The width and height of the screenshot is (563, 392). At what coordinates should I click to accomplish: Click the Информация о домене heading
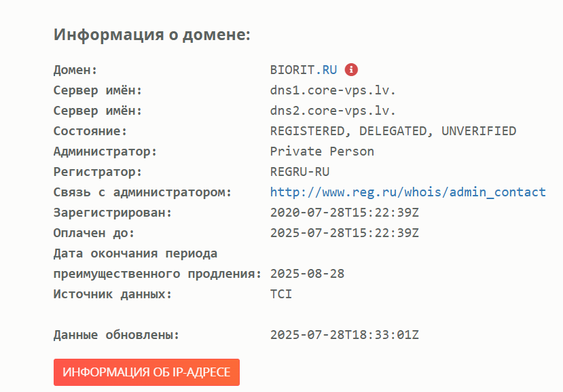(152, 35)
